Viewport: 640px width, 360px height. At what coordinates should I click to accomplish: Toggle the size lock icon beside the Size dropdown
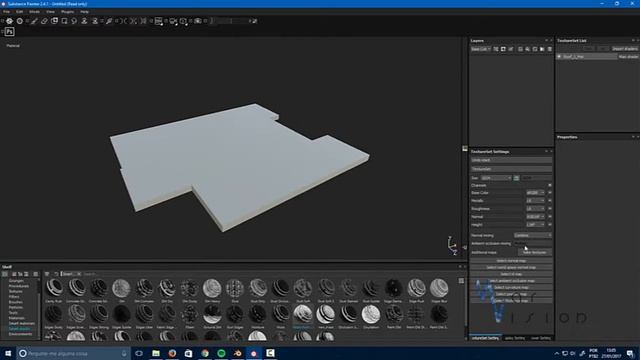click(x=516, y=178)
